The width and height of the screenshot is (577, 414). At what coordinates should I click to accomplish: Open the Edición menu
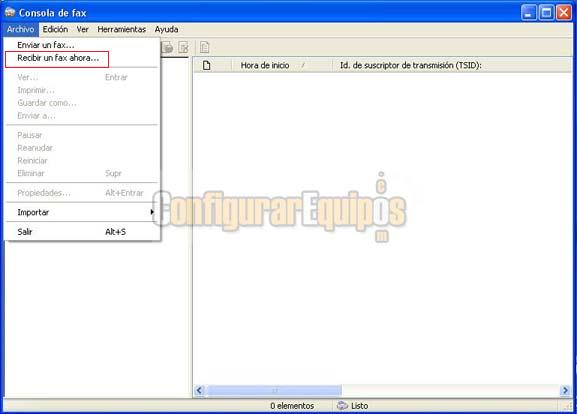55,29
